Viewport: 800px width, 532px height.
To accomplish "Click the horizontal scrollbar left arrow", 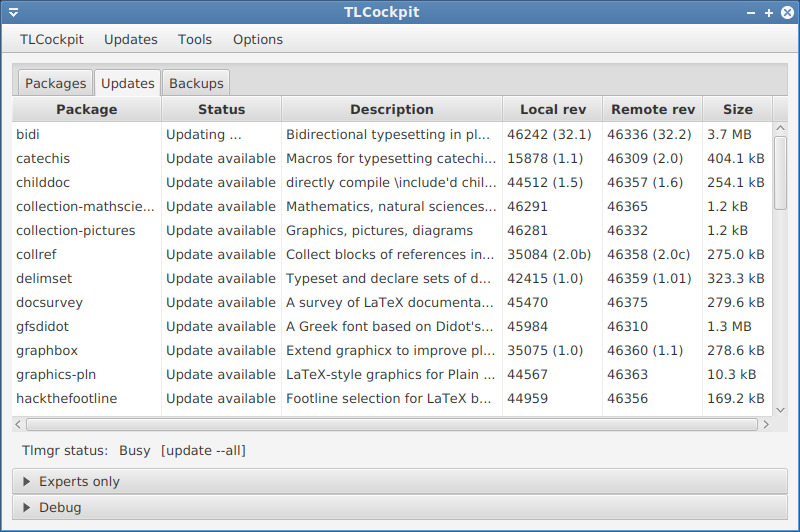I will pyautogui.click(x=19, y=424).
